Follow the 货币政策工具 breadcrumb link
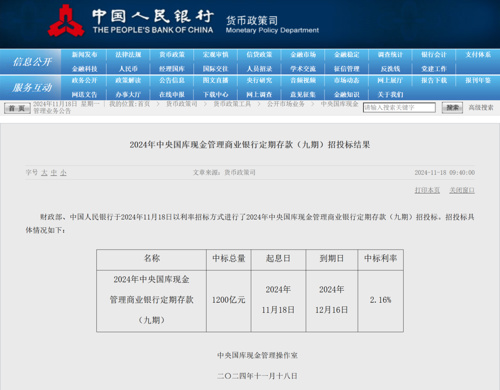 click(x=232, y=104)
